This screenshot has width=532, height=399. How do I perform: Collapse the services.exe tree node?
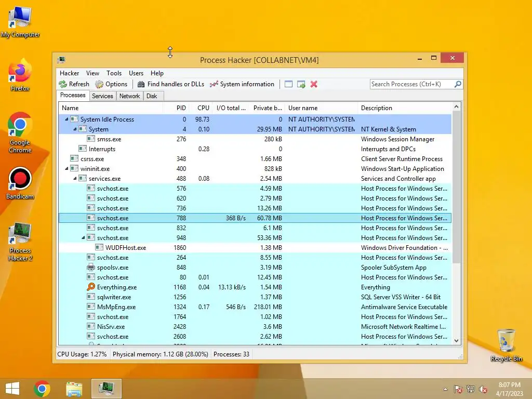75,179
